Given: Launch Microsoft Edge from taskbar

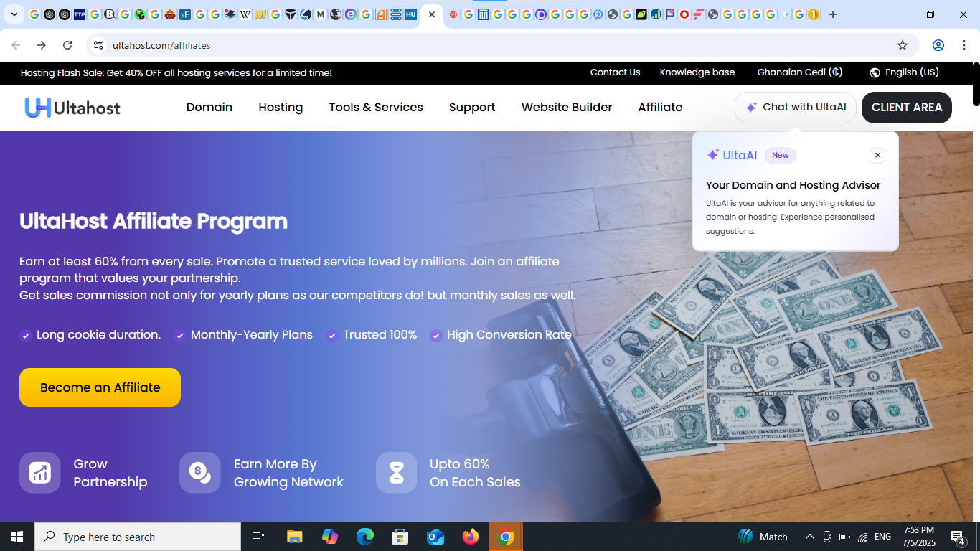Looking at the screenshot, I should [x=365, y=537].
